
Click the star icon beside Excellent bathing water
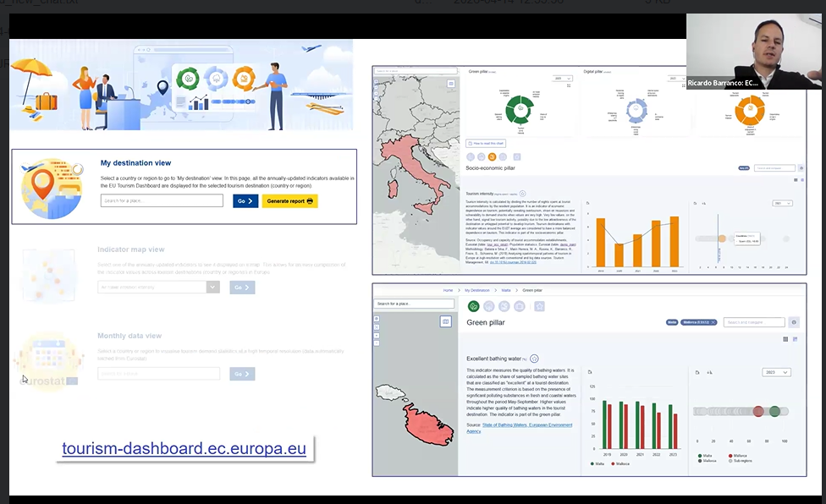tap(534, 359)
